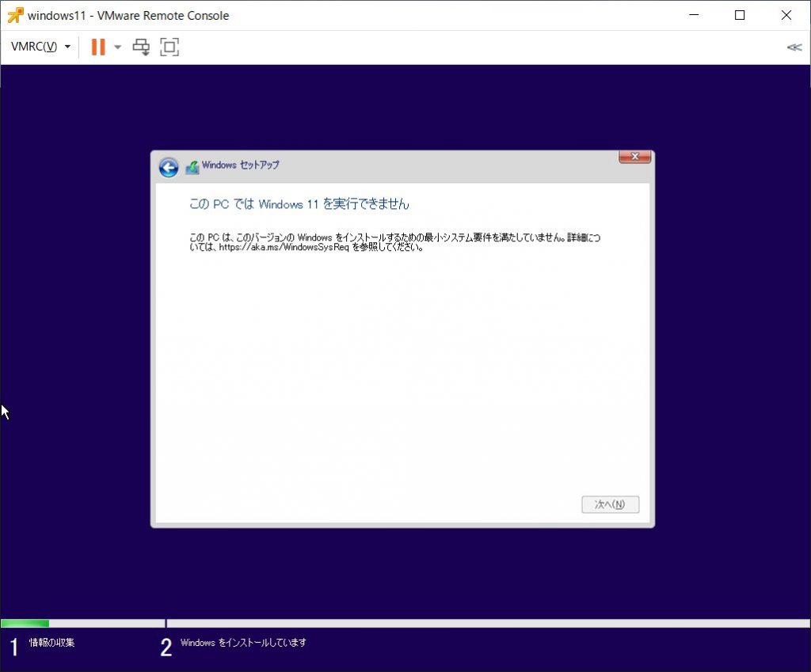The width and height of the screenshot is (811, 672).
Task: Maximize the VMware Remote Console window
Action: tap(741, 15)
